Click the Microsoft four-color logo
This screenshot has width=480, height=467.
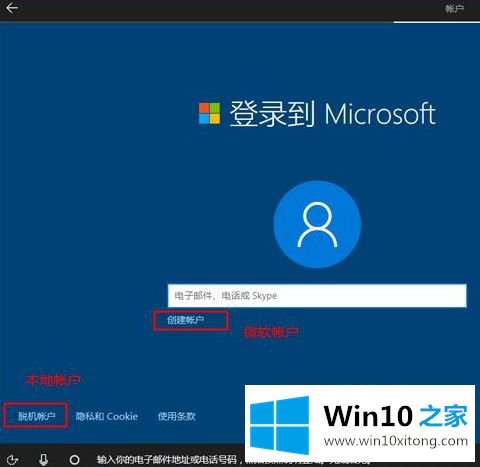209,113
